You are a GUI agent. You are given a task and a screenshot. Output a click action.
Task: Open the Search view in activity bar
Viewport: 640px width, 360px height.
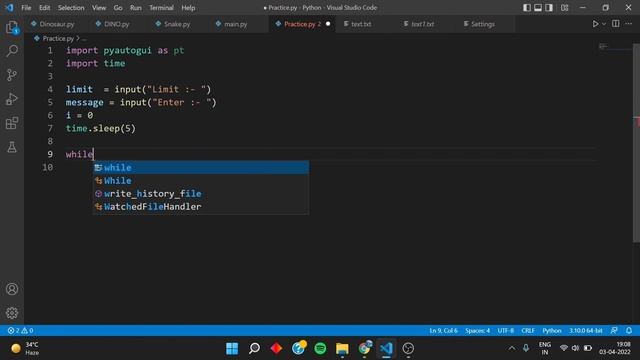coord(12,51)
